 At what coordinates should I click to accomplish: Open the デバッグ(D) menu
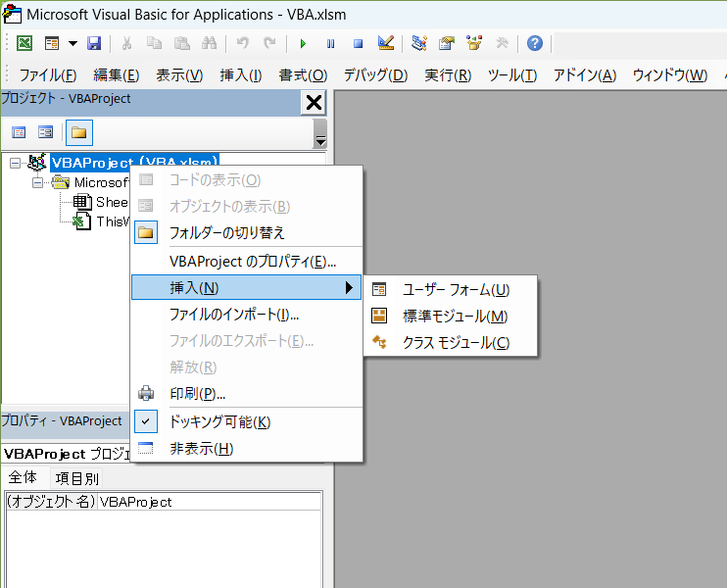point(375,74)
